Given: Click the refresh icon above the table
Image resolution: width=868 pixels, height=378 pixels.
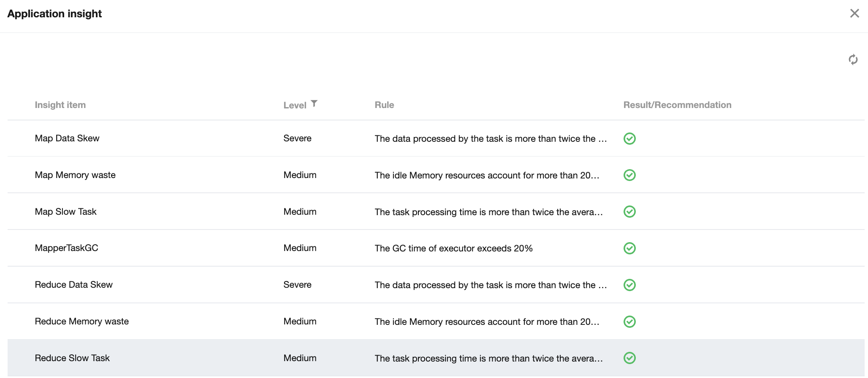Looking at the screenshot, I should (853, 59).
